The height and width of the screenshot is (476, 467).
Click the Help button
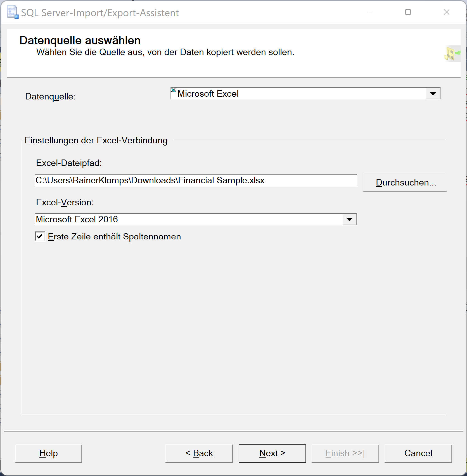point(49,453)
